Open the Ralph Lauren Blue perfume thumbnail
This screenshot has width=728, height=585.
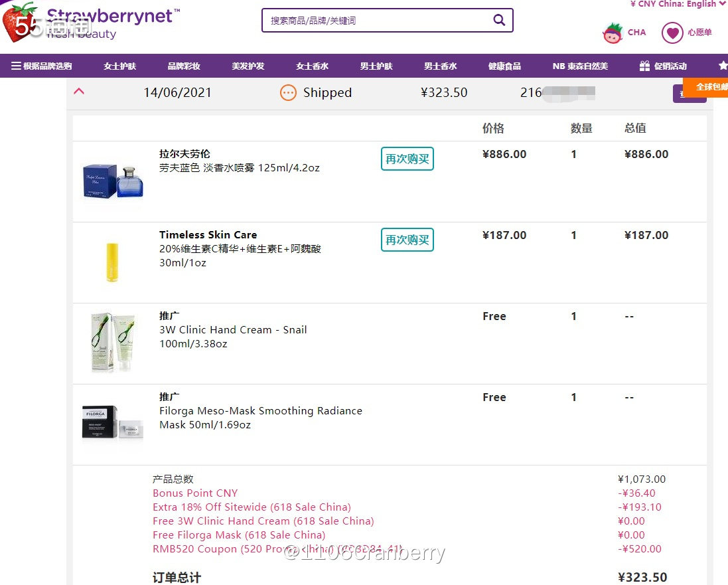pyautogui.click(x=113, y=181)
